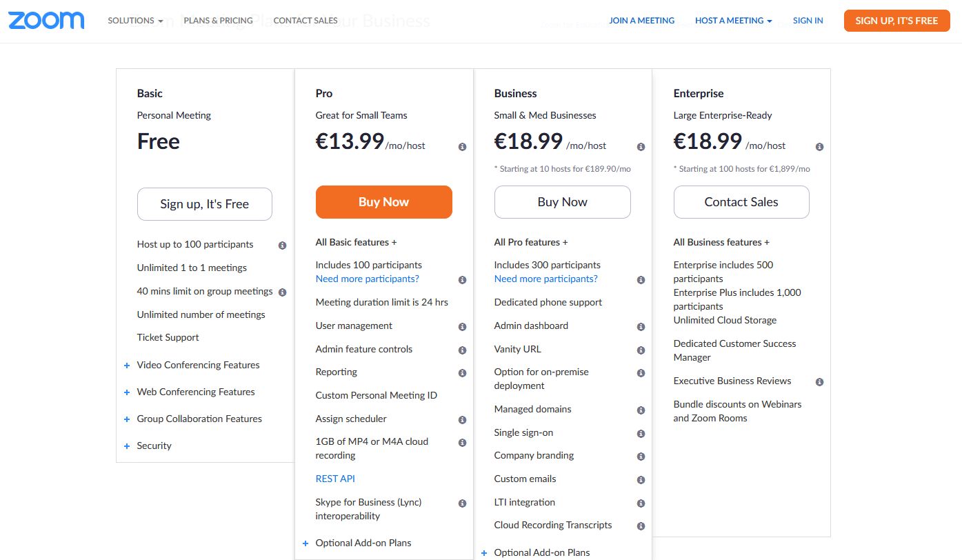The width and height of the screenshot is (962, 560).
Task: Expand Video Conferencing Features
Action: click(197, 366)
